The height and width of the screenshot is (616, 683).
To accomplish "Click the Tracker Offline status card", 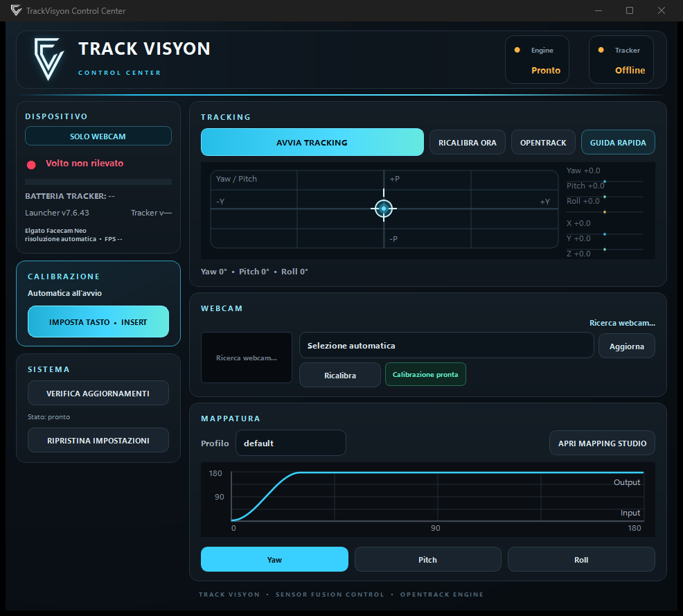I will click(621, 60).
